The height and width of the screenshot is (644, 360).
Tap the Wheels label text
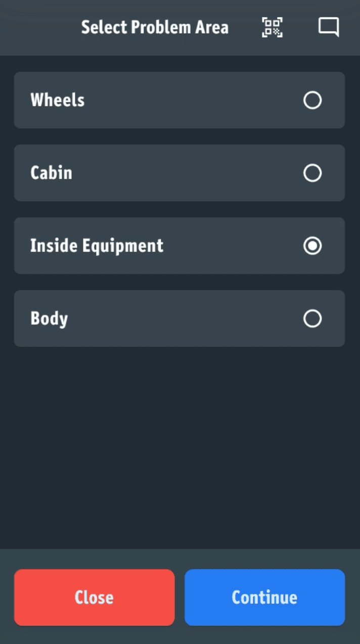(x=57, y=100)
